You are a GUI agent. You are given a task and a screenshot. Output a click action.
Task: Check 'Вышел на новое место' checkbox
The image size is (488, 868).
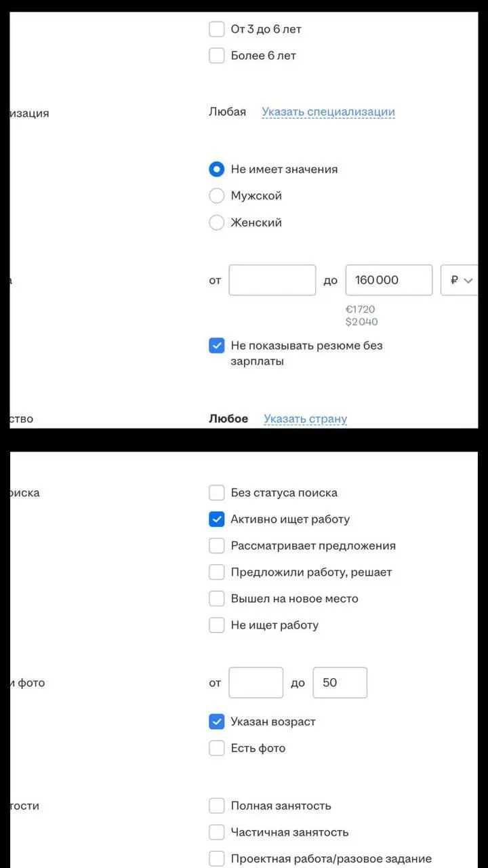[x=217, y=599]
